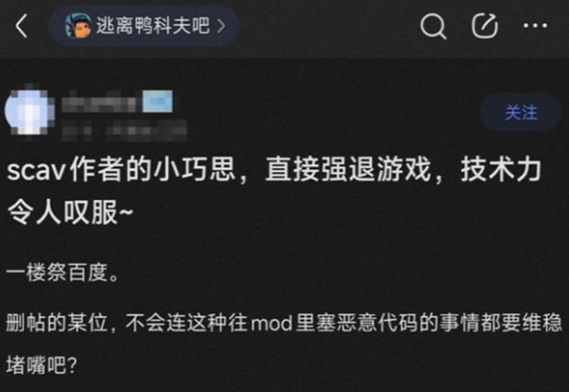Tap the 直接强退游戏 phrase in title
569x392 pixels.
(x=348, y=169)
